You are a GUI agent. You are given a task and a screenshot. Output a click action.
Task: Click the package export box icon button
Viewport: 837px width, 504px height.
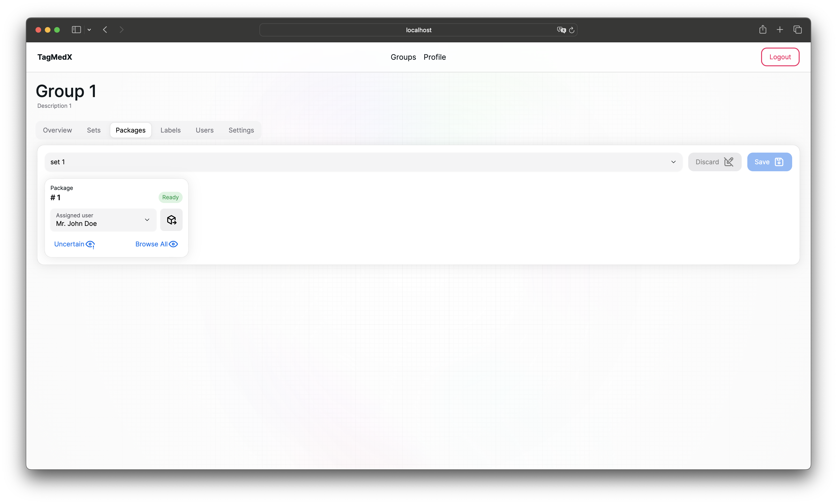tap(171, 220)
